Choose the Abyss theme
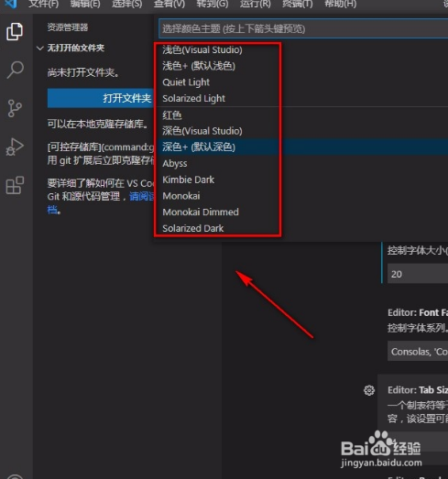This screenshot has width=448, height=479. [175, 163]
